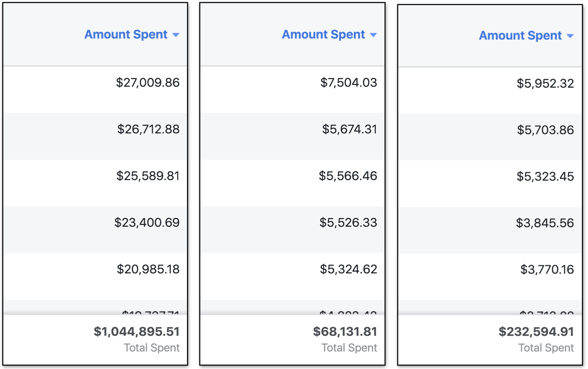
Task: Click the $7,504.03 amount cell
Action: (348, 83)
